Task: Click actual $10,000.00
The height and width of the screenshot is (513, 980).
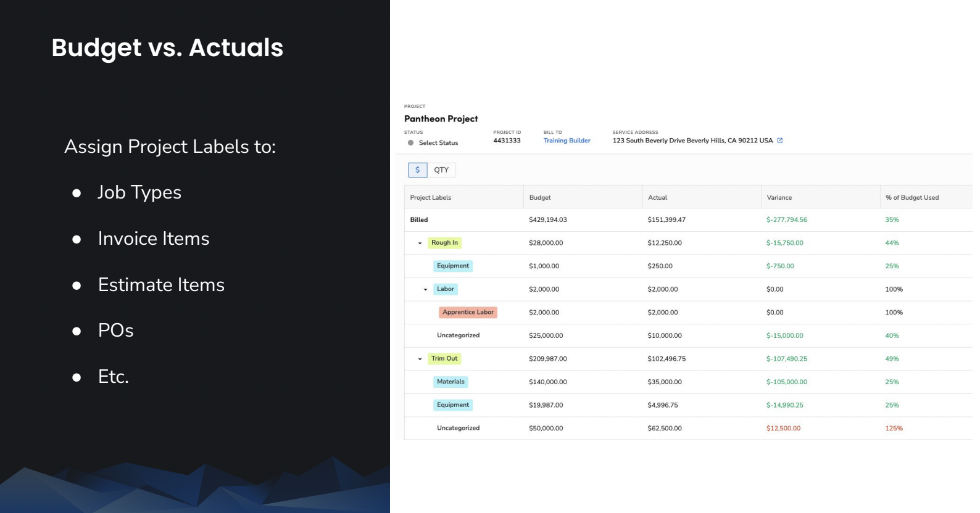Action: click(x=665, y=336)
